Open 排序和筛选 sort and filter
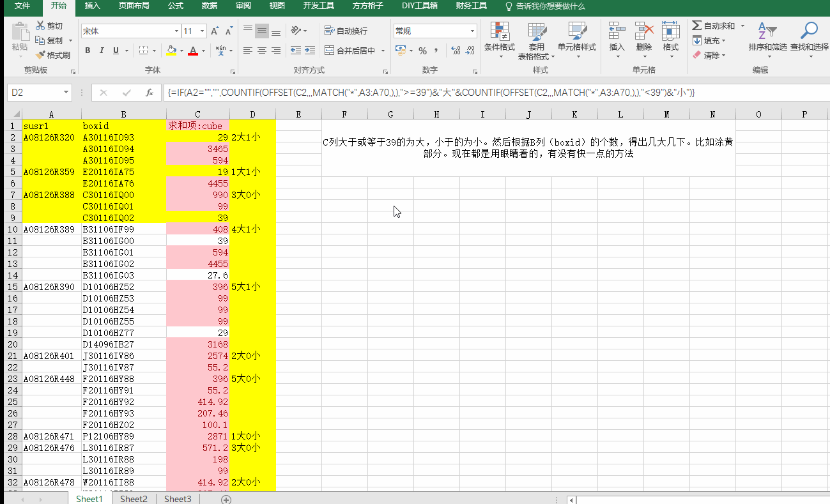 pyautogui.click(x=767, y=36)
